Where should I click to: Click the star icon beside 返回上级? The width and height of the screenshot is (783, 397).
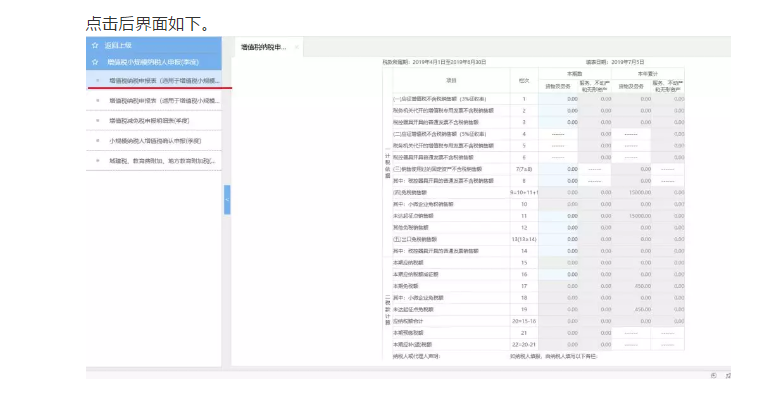coord(95,45)
